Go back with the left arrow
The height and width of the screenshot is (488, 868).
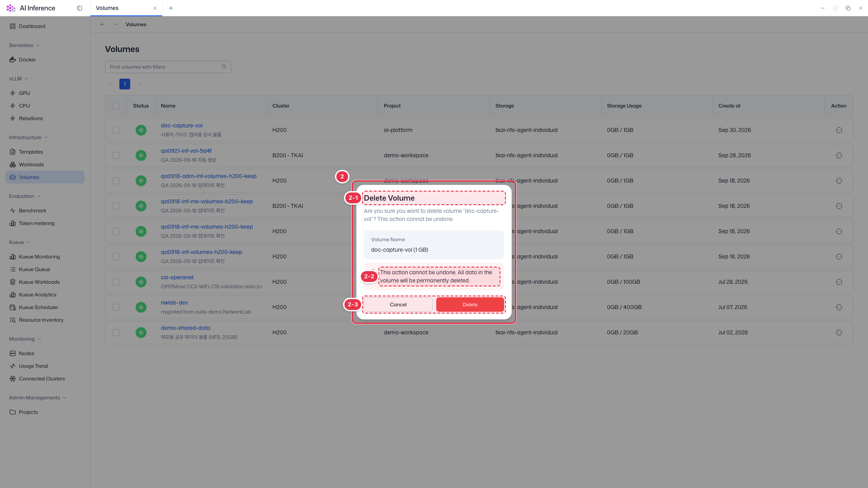point(102,24)
